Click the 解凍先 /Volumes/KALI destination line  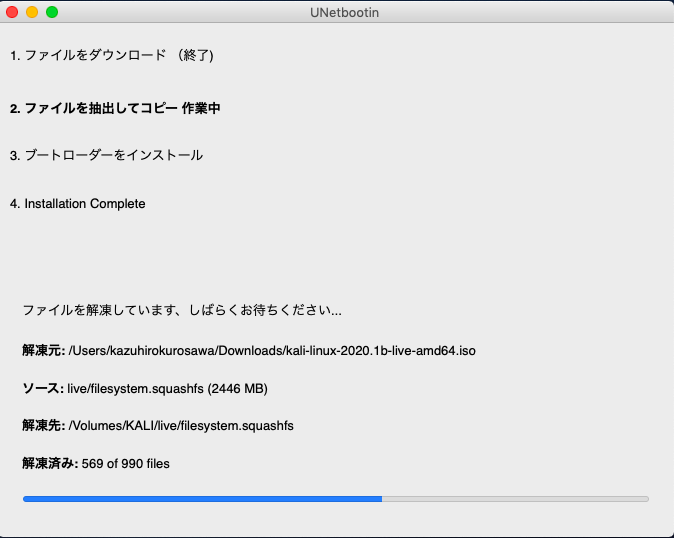click(158, 425)
